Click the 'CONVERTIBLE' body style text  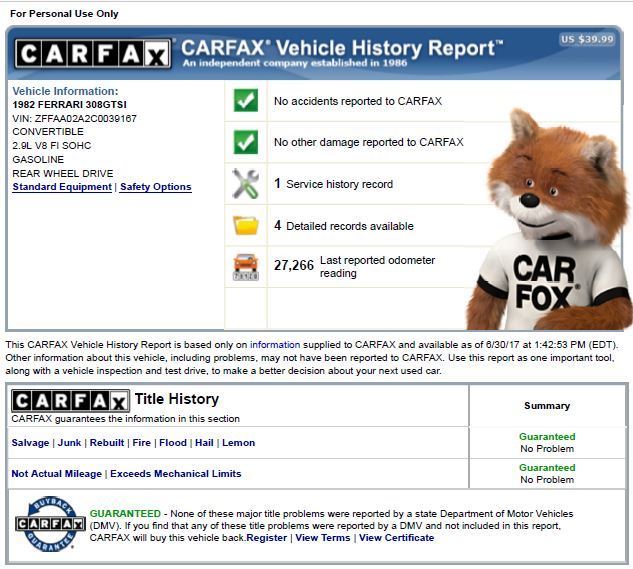click(48, 132)
